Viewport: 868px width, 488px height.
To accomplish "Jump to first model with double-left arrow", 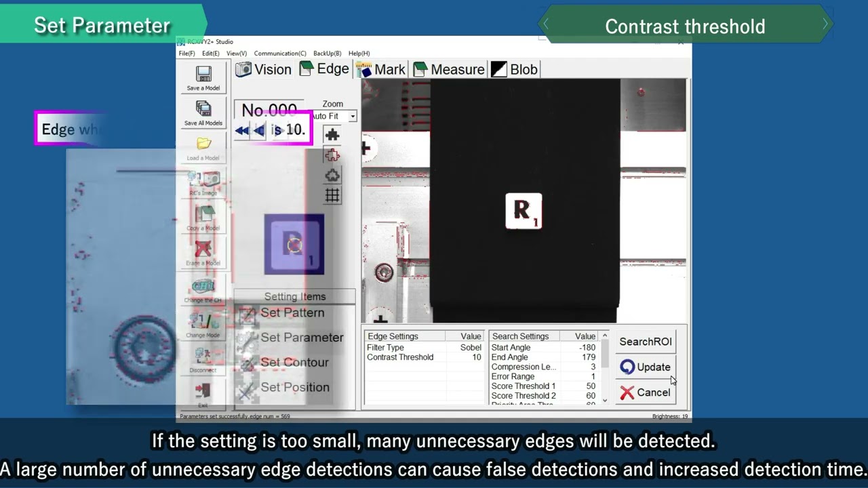I will (x=242, y=131).
